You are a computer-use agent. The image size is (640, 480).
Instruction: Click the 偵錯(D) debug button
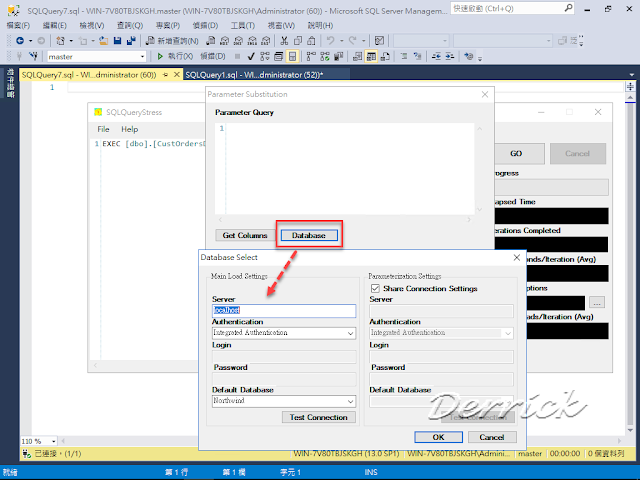coord(213,56)
